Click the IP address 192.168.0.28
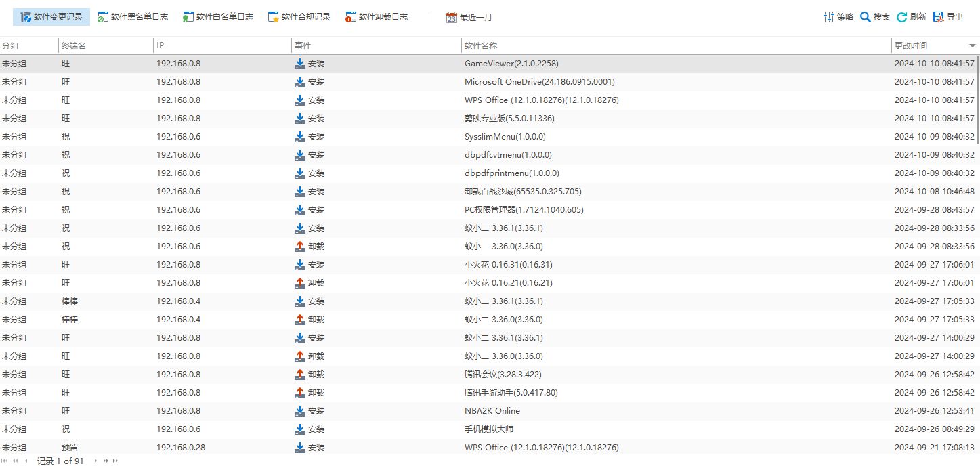Viewport: 980px width, 468px height. [181, 448]
